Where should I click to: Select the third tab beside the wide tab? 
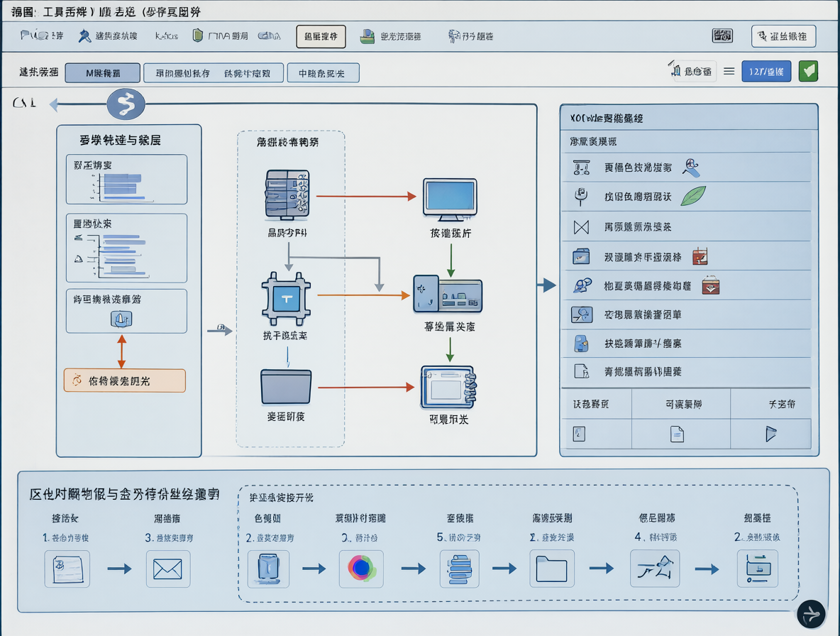pyautogui.click(x=323, y=73)
